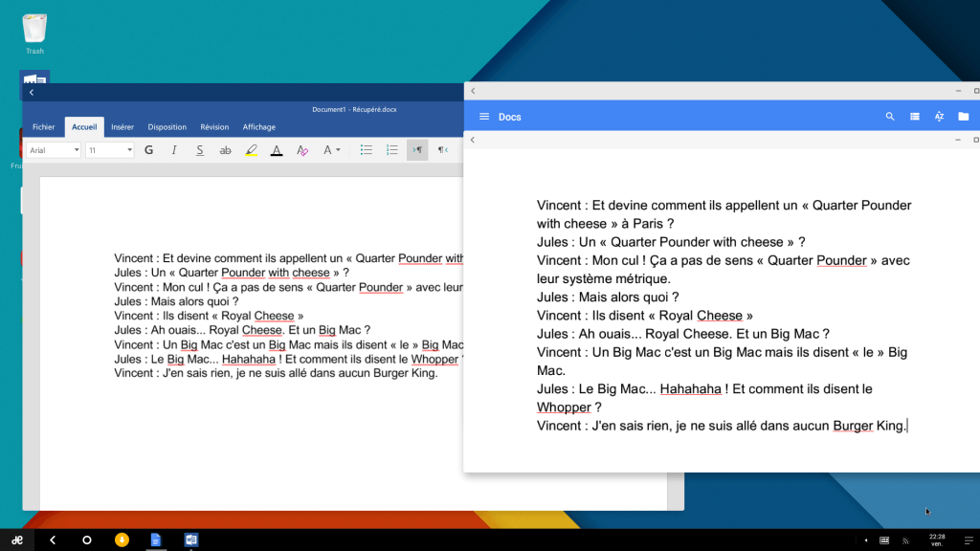Image resolution: width=980 pixels, height=551 pixels.
Task: Click the back arrow in Docs outer window
Action: (x=473, y=91)
